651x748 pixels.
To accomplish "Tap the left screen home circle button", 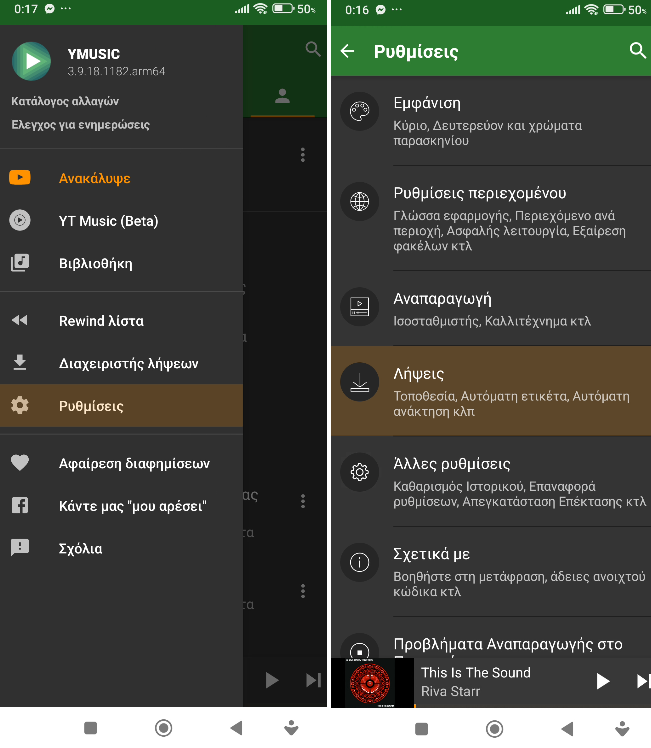I will [x=164, y=728].
